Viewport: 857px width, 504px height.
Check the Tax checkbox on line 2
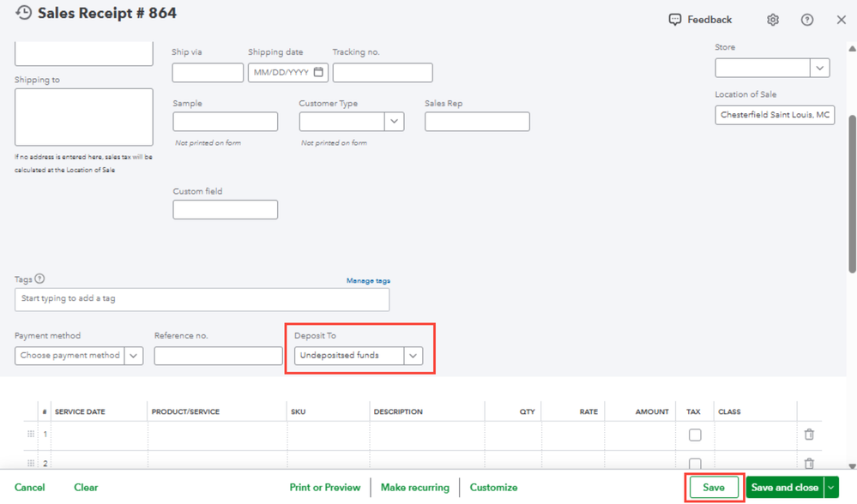695,464
